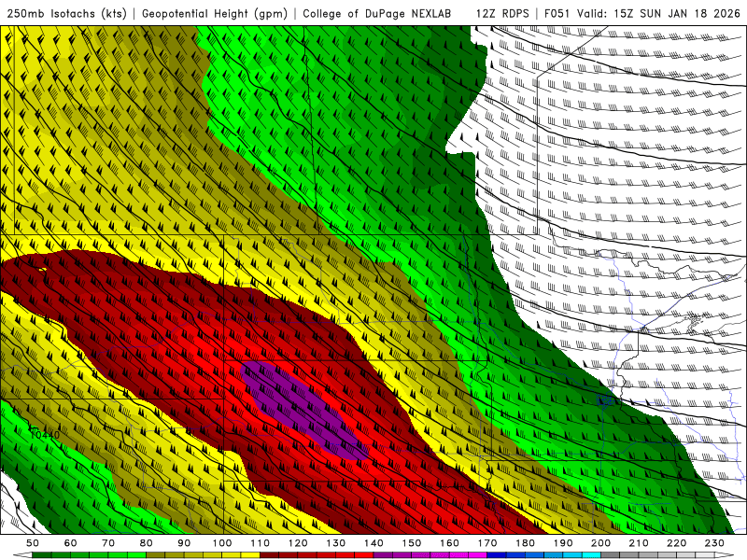Click the '160' color bar label
Viewport: 747px width, 560px height.
tap(449, 543)
